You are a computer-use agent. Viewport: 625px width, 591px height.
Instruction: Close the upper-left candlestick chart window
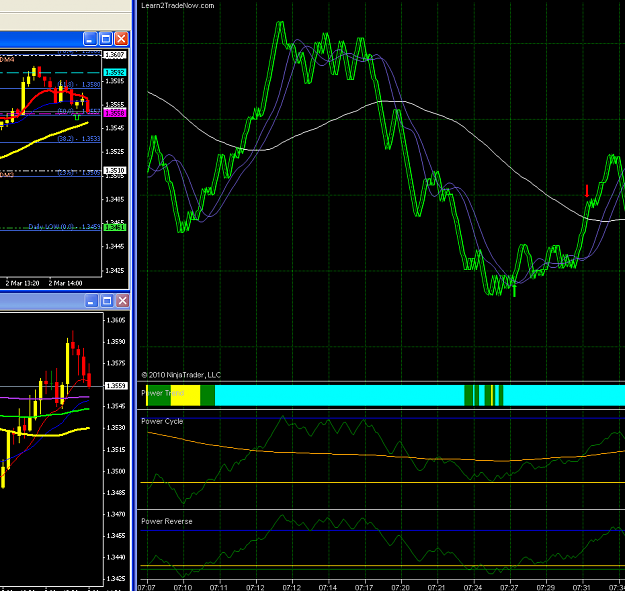(121, 39)
